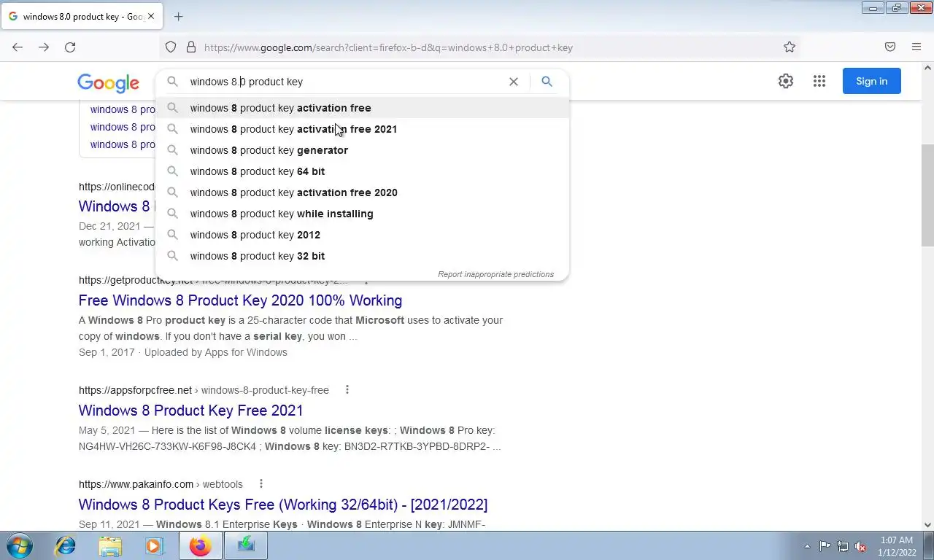
Task: Launch Internet Explorer from taskbar
Action: [66, 545]
